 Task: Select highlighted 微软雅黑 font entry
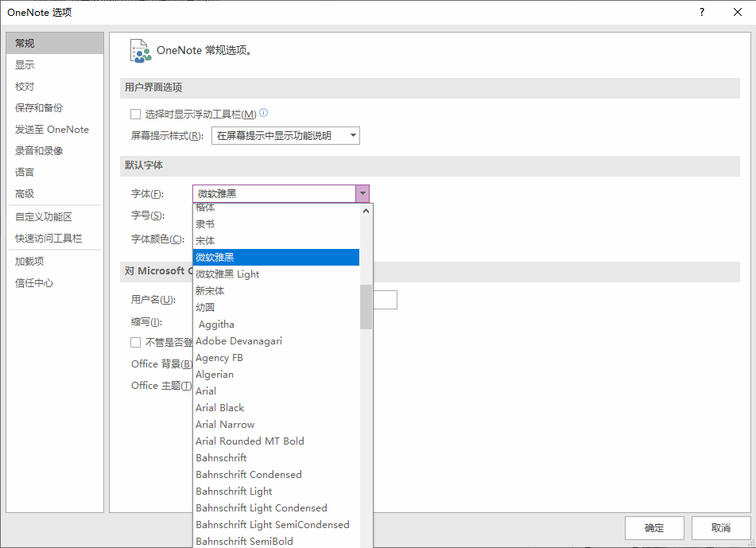277,258
